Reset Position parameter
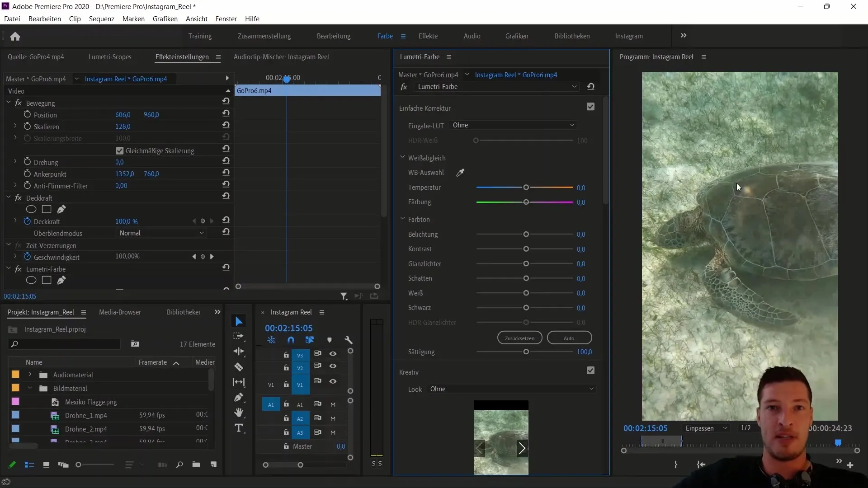This screenshot has height=488, width=868. coord(226,113)
